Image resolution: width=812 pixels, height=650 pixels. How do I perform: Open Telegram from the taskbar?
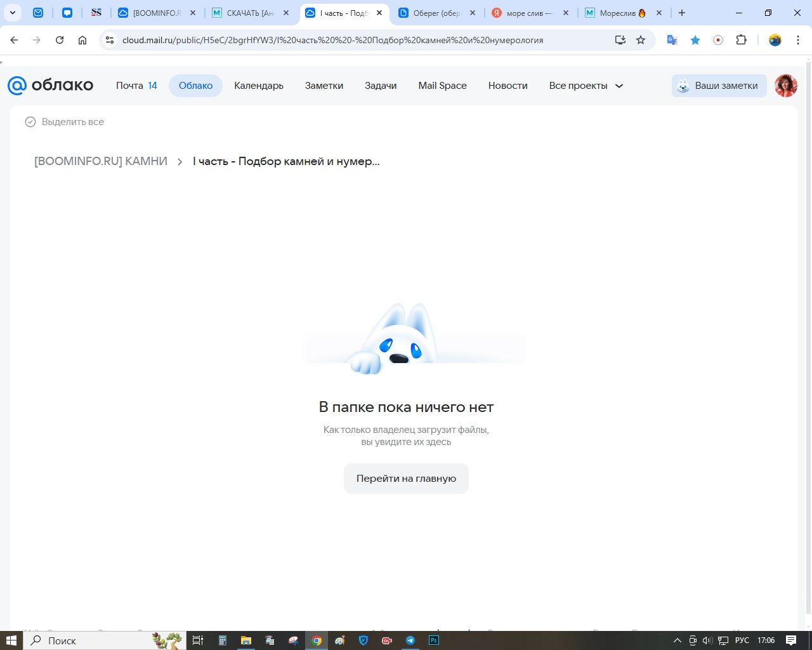click(x=410, y=640)
